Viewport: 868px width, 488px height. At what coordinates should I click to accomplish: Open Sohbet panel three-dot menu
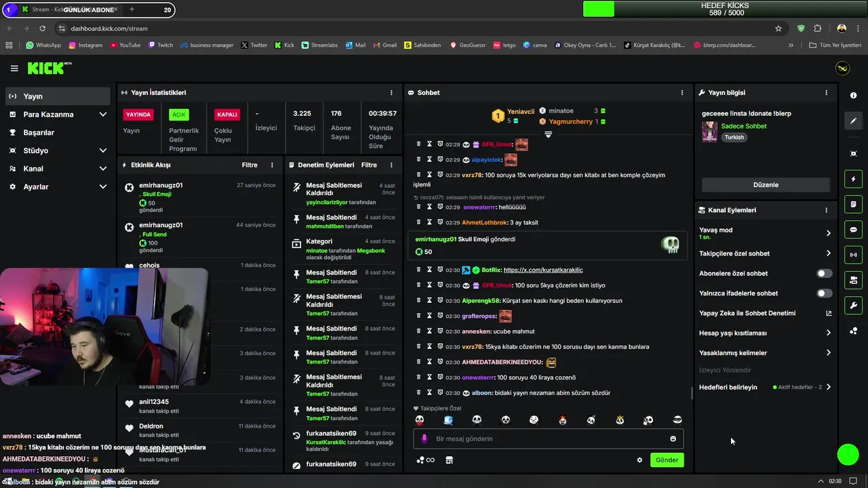point(682,93)
